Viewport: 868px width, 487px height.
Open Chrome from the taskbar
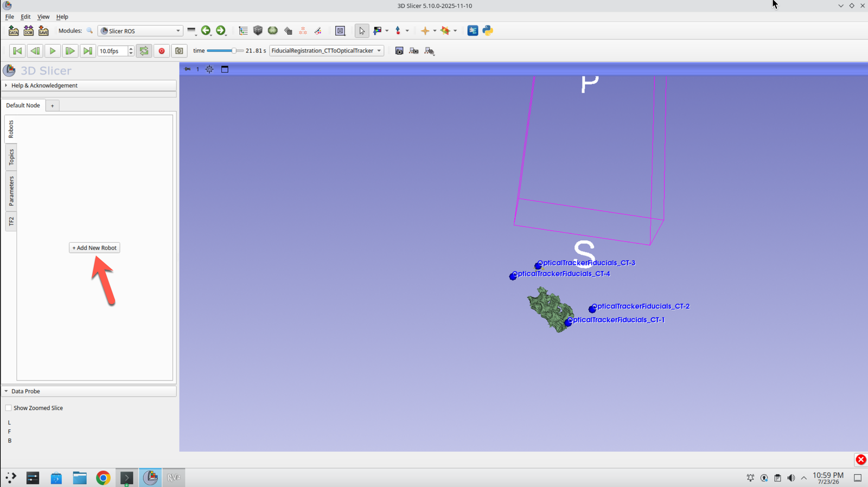[x=103, y=478]
